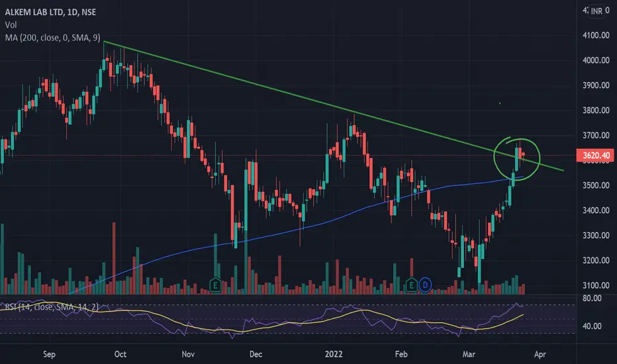Click the RSI 40.00 axis label
Screen dimensions: 617x364
tap(592, 326)
